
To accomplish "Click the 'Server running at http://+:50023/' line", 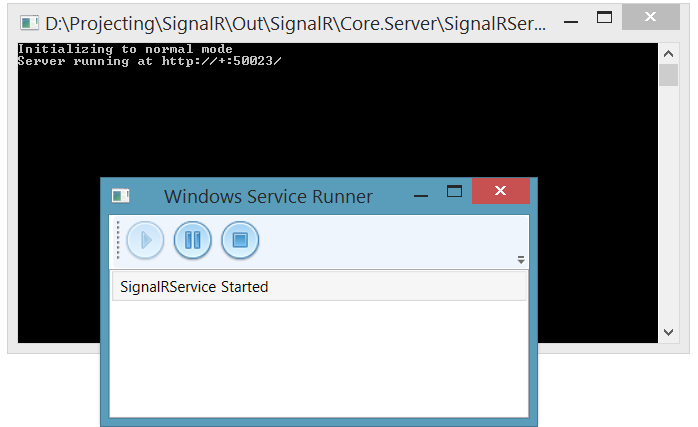I will [x=150, y=61].
